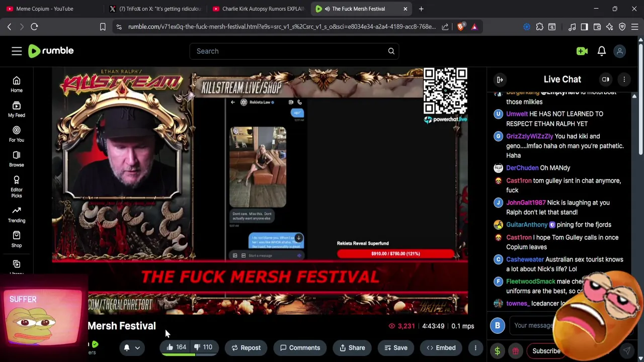Open Editor Picks in the sidebar

pyautogui.click(x=17, y=187)
